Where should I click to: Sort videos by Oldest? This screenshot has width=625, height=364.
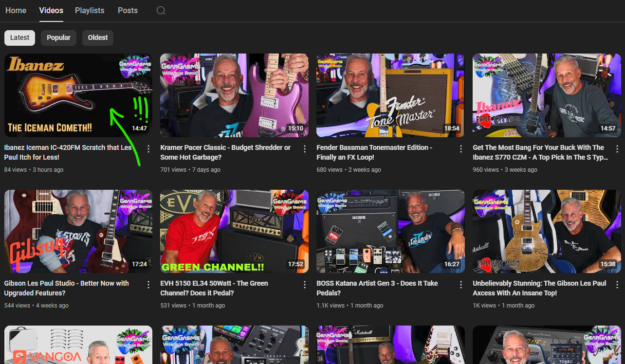click(98, 38)
